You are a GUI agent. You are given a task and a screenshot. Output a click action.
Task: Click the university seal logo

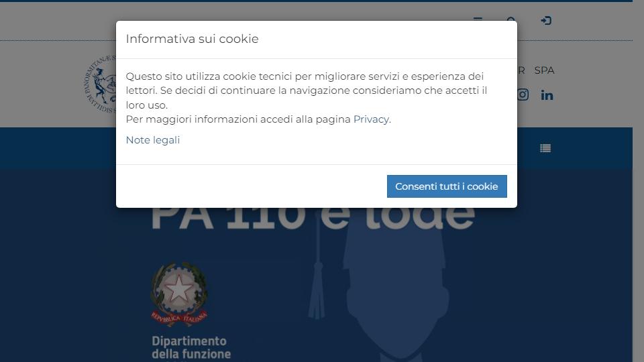coord(100,84)
